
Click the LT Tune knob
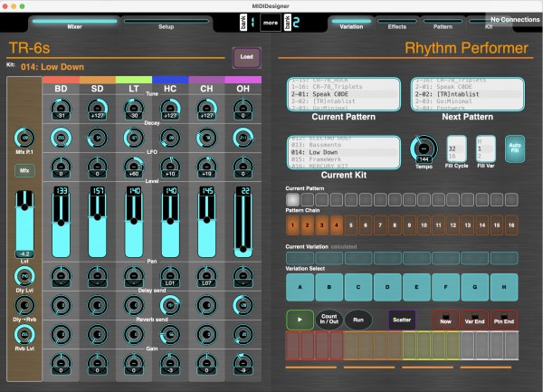(134, 109)
